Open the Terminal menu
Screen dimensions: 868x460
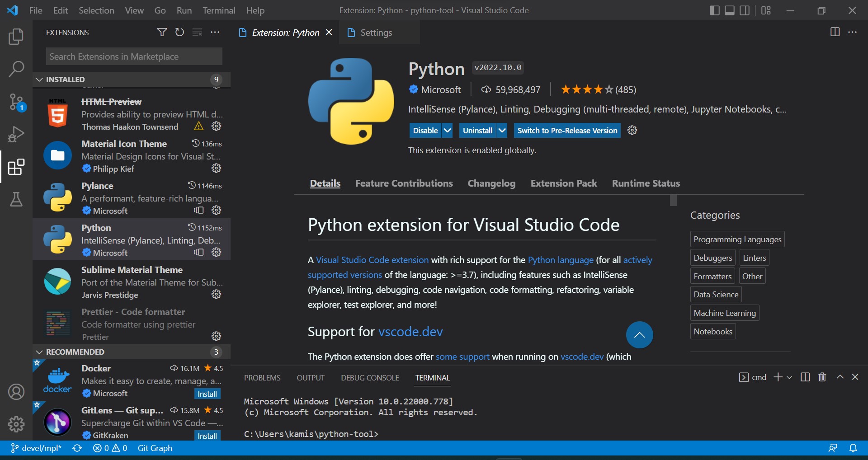click(219, 10)
